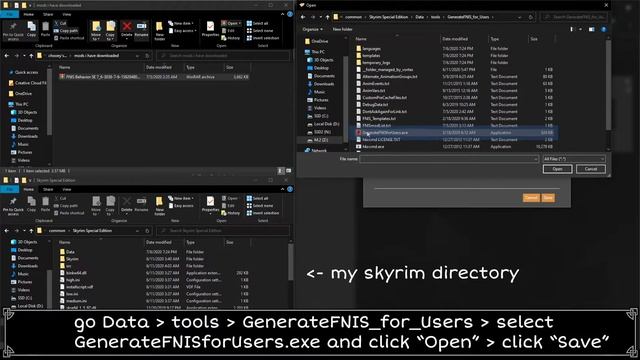
Task: Open recent locations dropdown in mods window
Action: click(24, 56)
